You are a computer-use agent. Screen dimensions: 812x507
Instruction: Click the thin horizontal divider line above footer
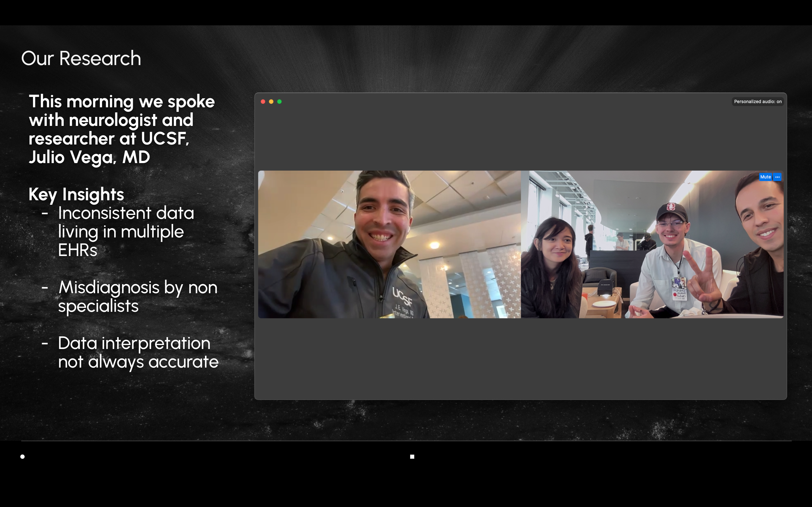tap(406, 441)
